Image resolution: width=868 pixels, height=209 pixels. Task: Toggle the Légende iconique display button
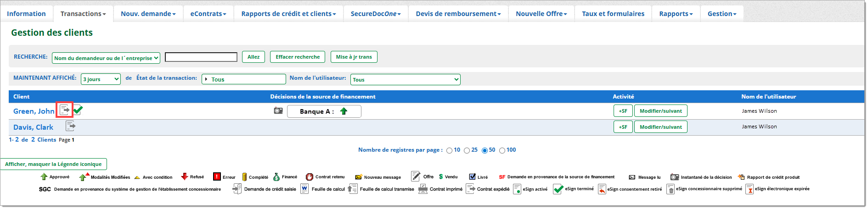tap(54, 164)
